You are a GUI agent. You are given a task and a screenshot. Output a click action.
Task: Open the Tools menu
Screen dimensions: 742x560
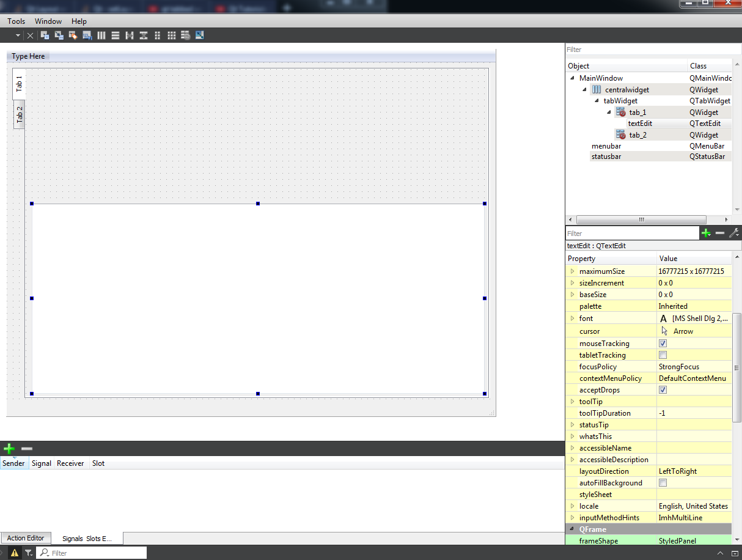tap(15, 21)
